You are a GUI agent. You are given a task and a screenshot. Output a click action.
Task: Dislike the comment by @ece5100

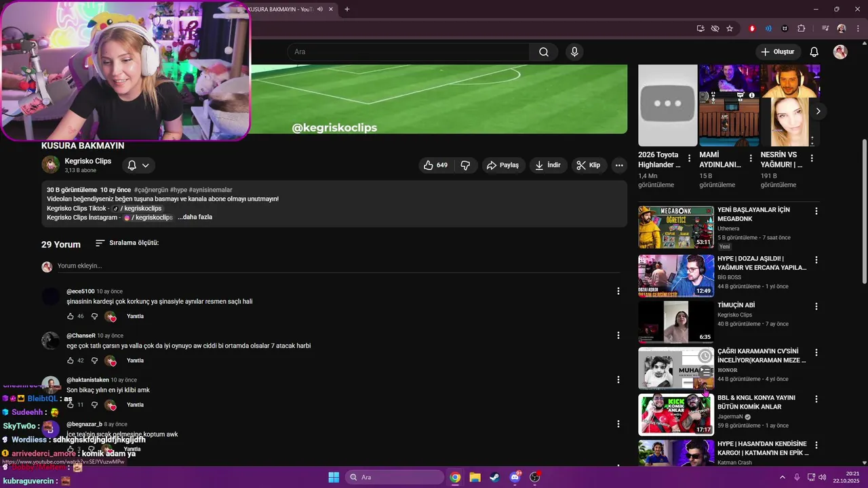(x=94, y=317)
